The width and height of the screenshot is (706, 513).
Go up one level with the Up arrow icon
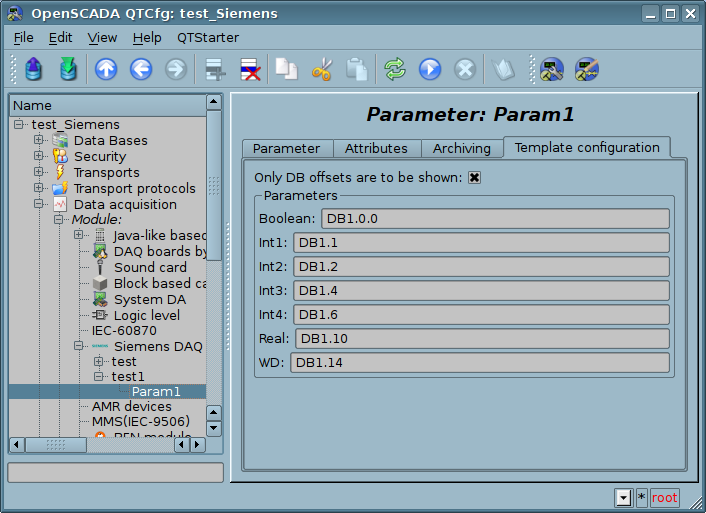(x=106, y=69)
